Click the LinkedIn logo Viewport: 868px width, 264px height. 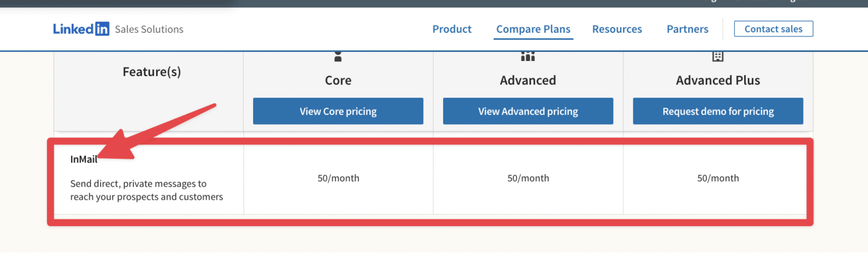[x=81, y=29]
